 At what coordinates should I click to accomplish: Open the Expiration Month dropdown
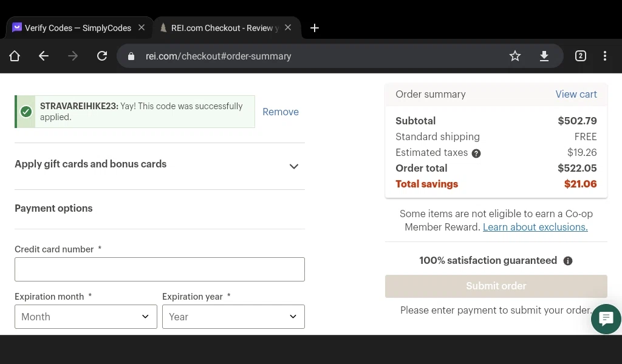(x=86, y=317)
